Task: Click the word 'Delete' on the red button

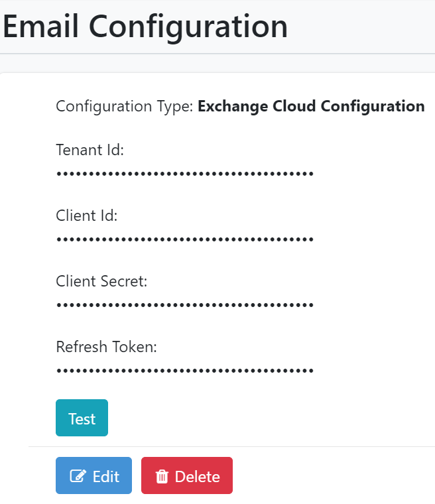Action: [x=197, y=476]
